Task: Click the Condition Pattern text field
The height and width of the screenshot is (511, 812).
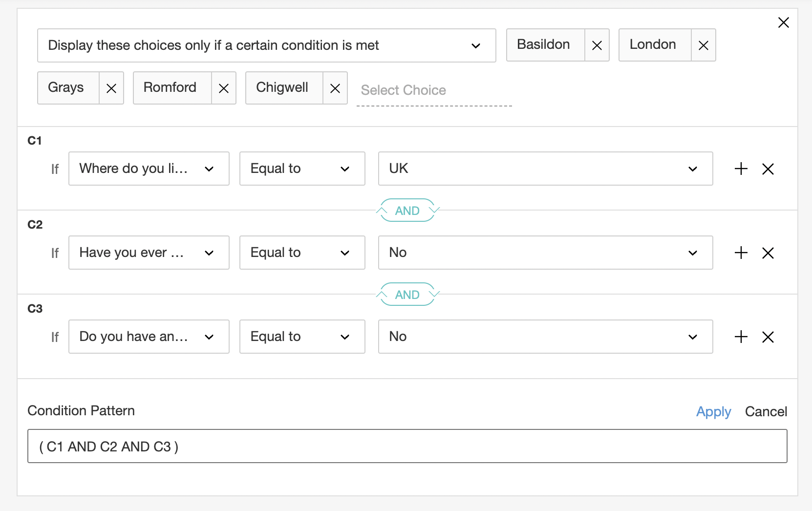Action: click(x=407, y=446)
